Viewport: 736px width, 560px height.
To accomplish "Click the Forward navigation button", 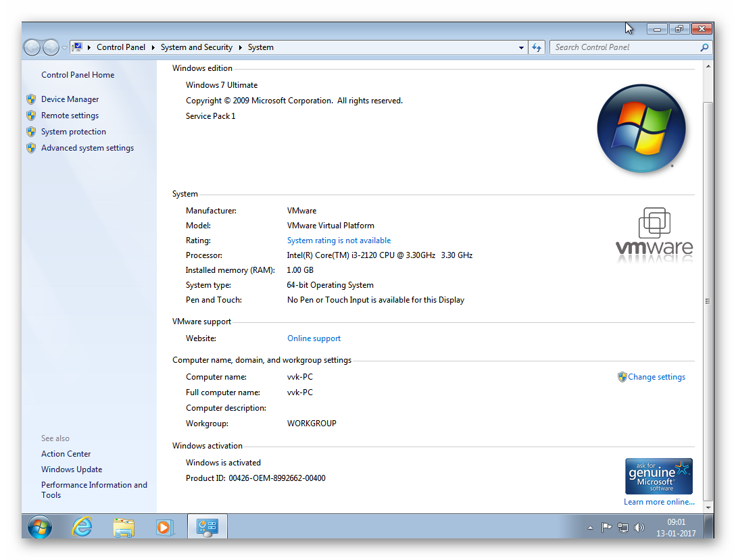I will click(50, 47).
